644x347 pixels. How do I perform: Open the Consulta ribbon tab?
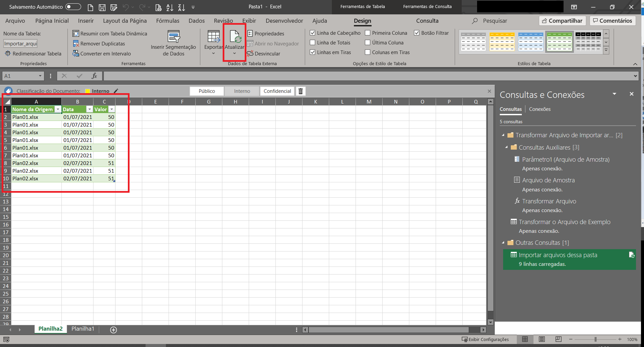427,21
